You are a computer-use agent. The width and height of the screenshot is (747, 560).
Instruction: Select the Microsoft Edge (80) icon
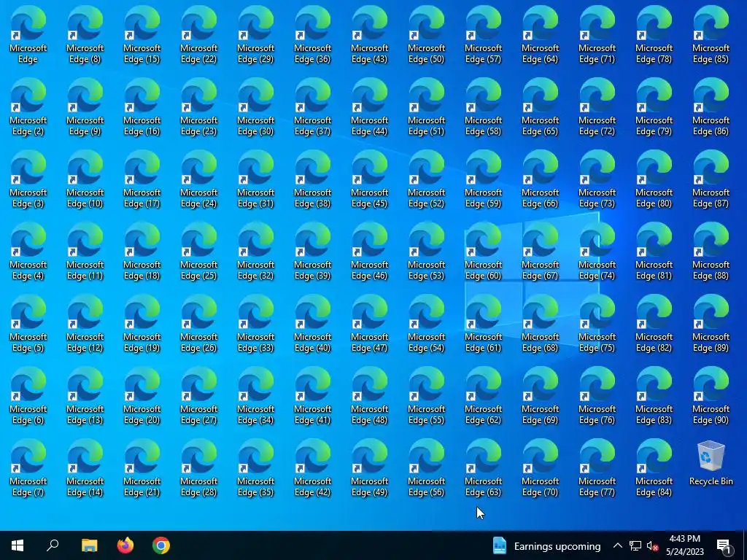654,179
